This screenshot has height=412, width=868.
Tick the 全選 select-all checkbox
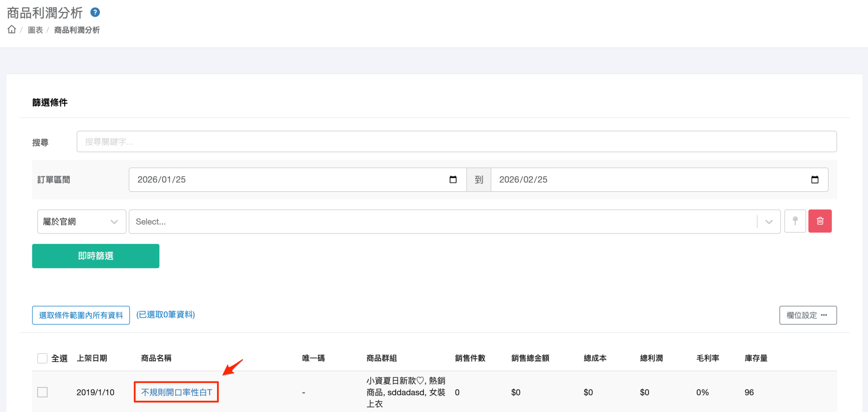tap(42, 358)
